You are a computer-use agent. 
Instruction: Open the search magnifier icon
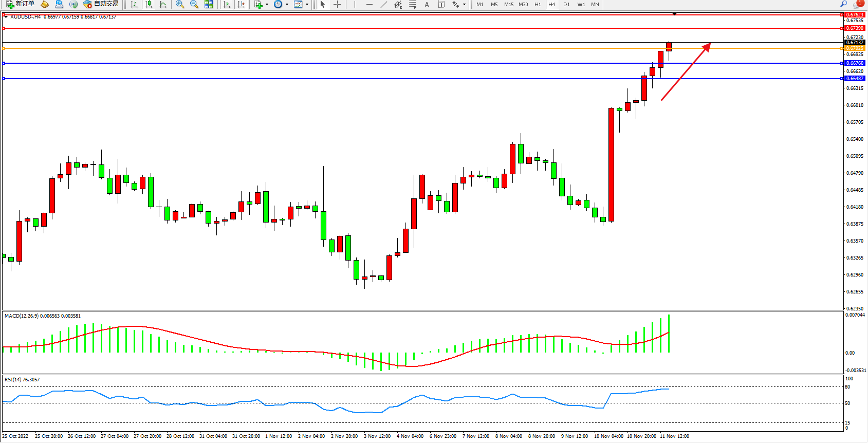(x=843, y=4)
